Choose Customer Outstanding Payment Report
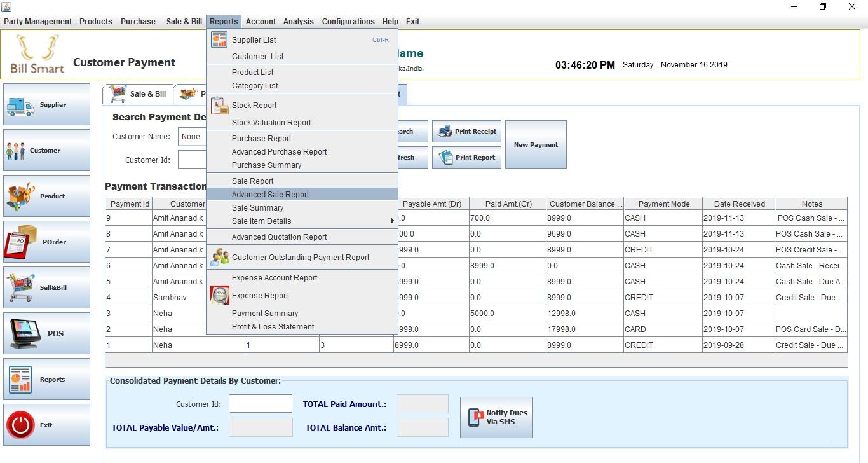This screenshot has width=868, height=463. click(301, 258)
